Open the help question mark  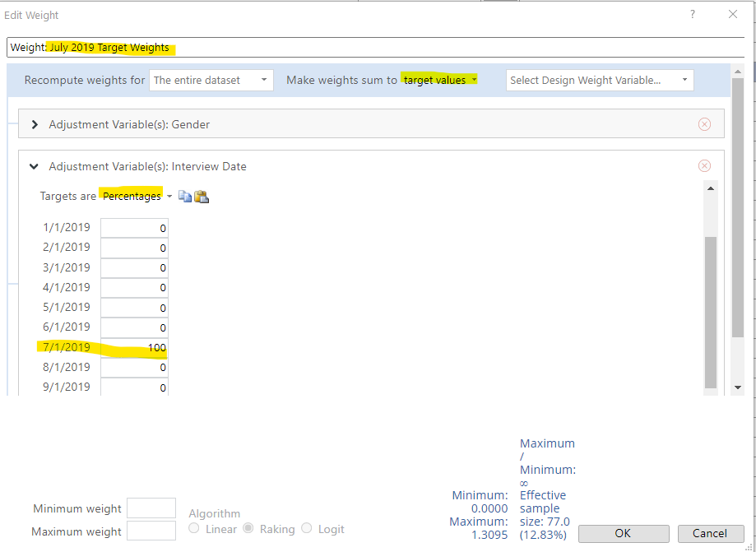tap(693, 15)
